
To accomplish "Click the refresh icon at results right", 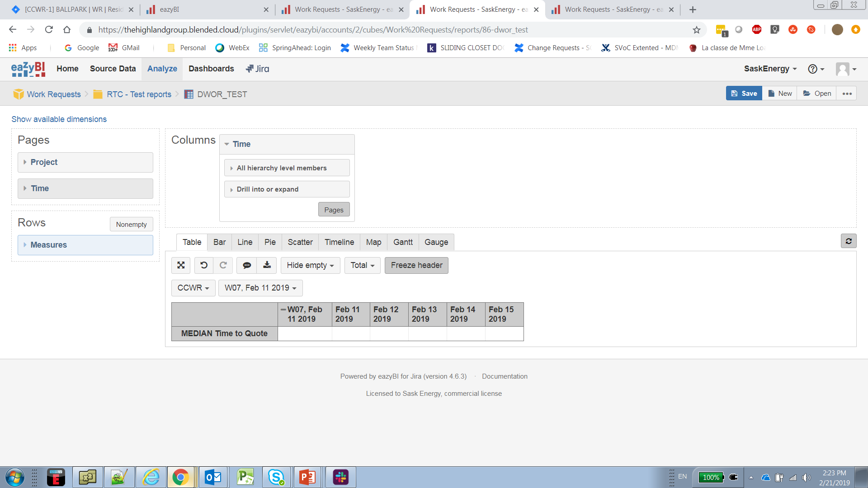I will 849,241.
